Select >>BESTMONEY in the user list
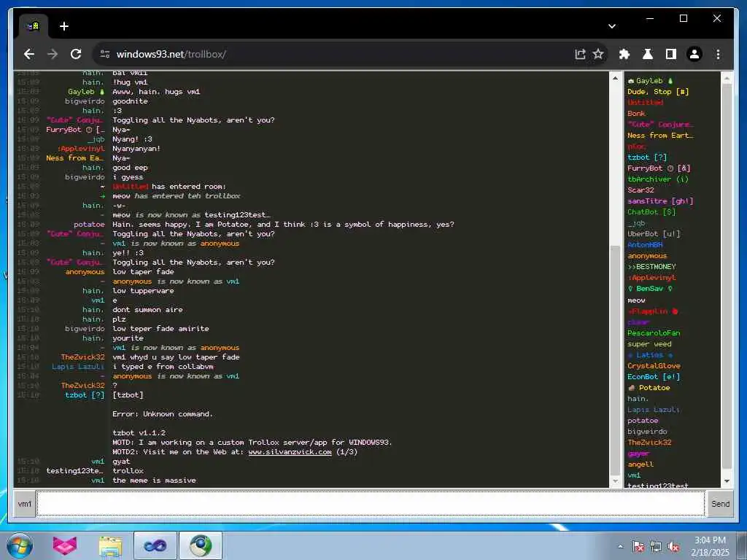Screen dimensions: 747x560 (651, 267)
